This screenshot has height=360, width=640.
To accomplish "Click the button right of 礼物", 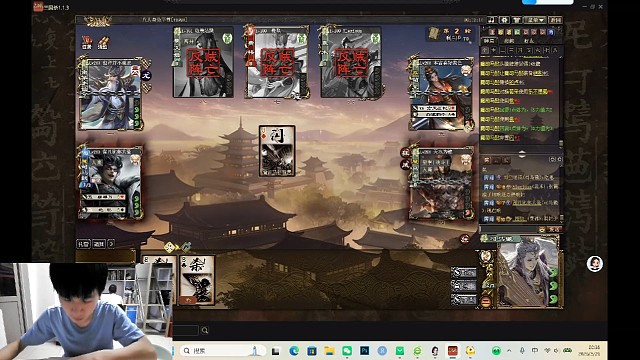I will point(99,244).
